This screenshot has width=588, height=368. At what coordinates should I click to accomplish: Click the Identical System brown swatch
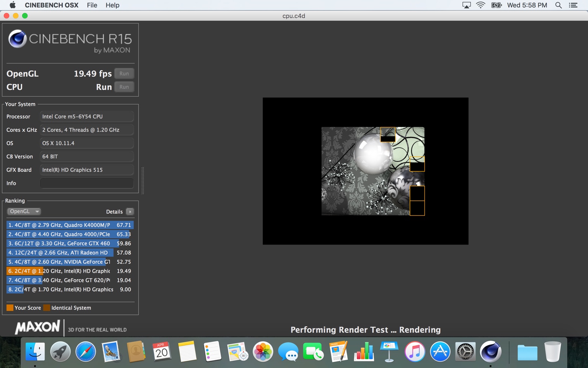47,308
